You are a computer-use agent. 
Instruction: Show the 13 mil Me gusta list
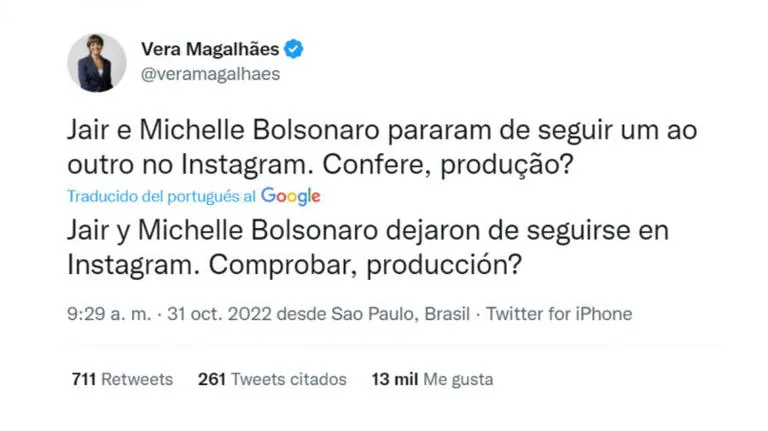click(x=432, y=380)
